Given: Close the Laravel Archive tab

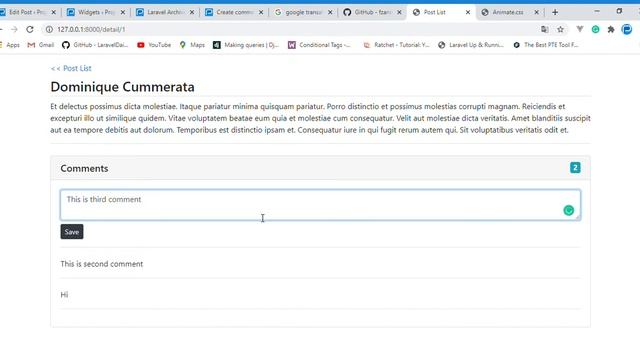Looking at the screenshot, I should pyautogui.click(x=192, y=12).
